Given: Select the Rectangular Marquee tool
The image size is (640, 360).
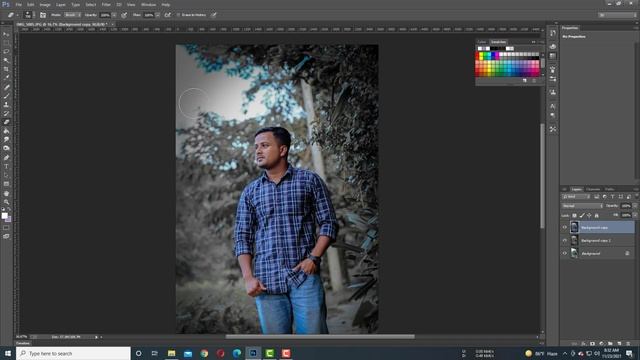Looking at the screenshot, I should [6, 43].
